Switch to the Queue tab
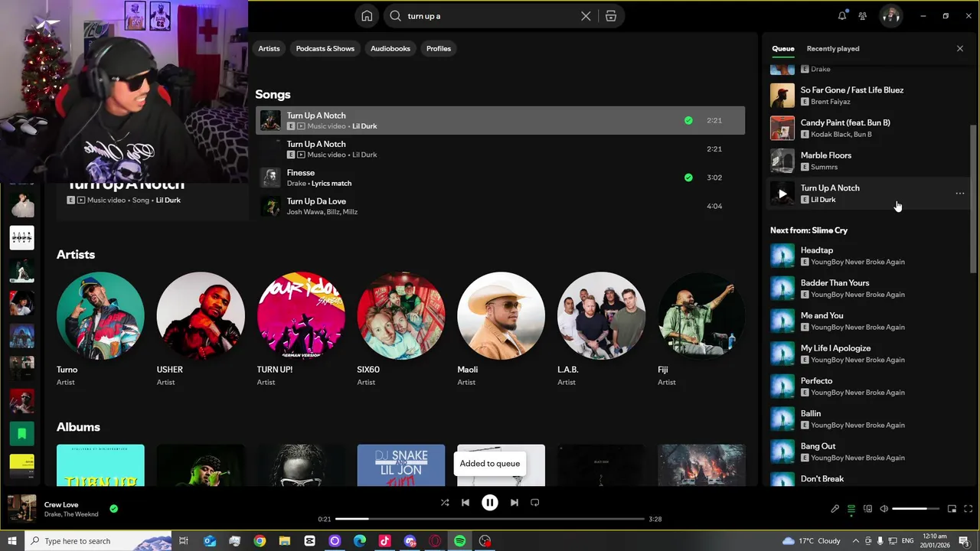The height and width of the screenshot is (551, 980). click(782, 48)
